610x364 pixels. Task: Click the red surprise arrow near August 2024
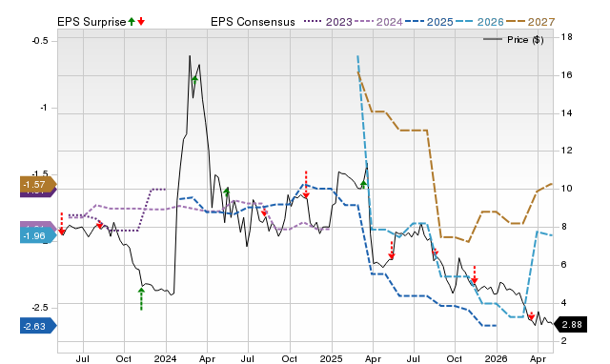click(264, 212)
